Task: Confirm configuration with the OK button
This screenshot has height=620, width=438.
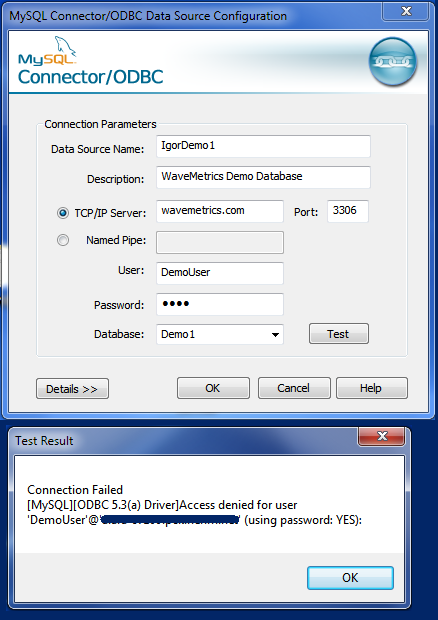Action: pos(213,388)
